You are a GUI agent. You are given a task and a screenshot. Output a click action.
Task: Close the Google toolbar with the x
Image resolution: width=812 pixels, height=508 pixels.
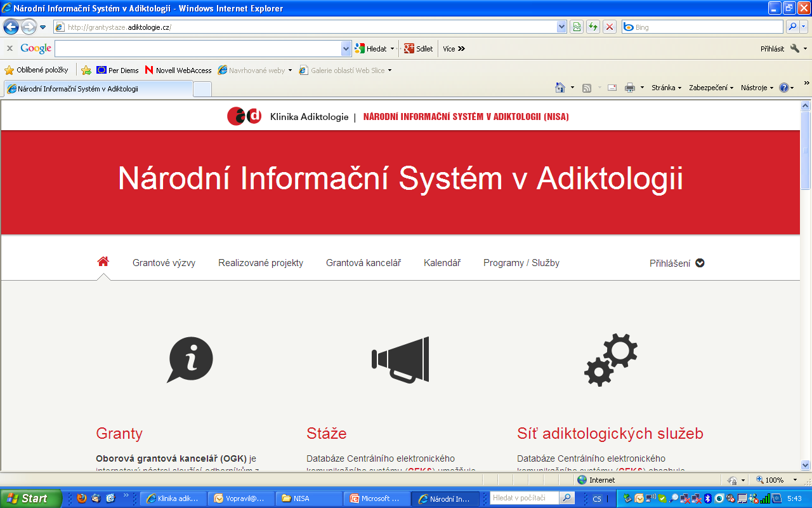[x=10, y=48]
